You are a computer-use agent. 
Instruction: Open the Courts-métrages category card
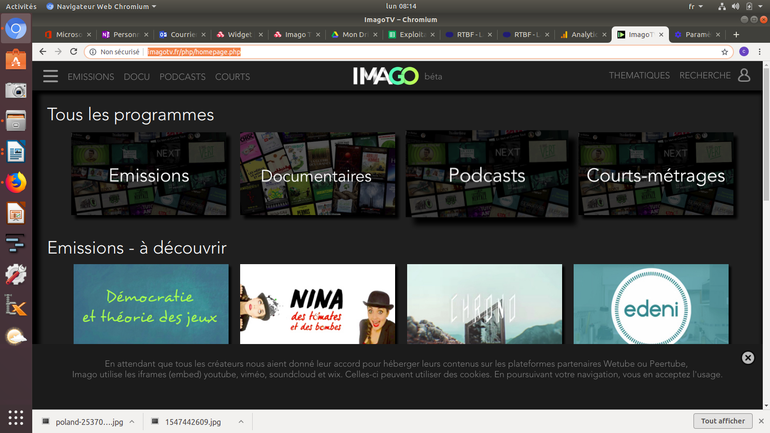(x=656, y=174)
